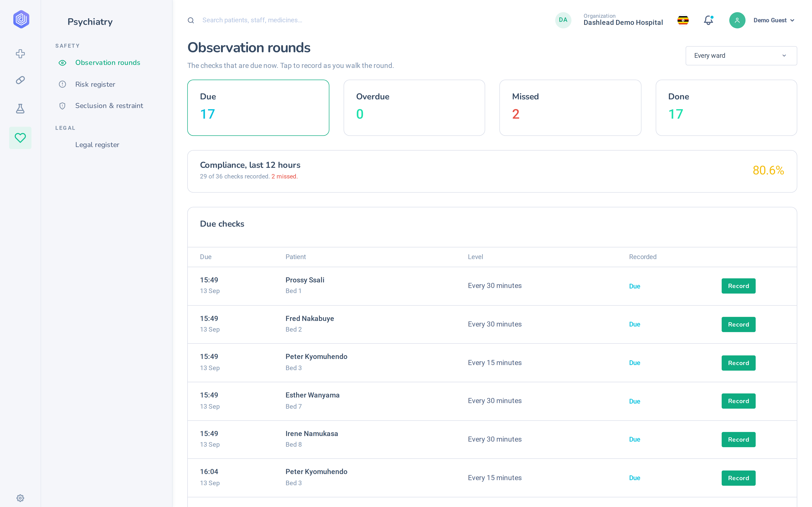This screenshot has width=812, height=507.
Task: Open the Dashlead logo home
Action: (x=21, y=19)
